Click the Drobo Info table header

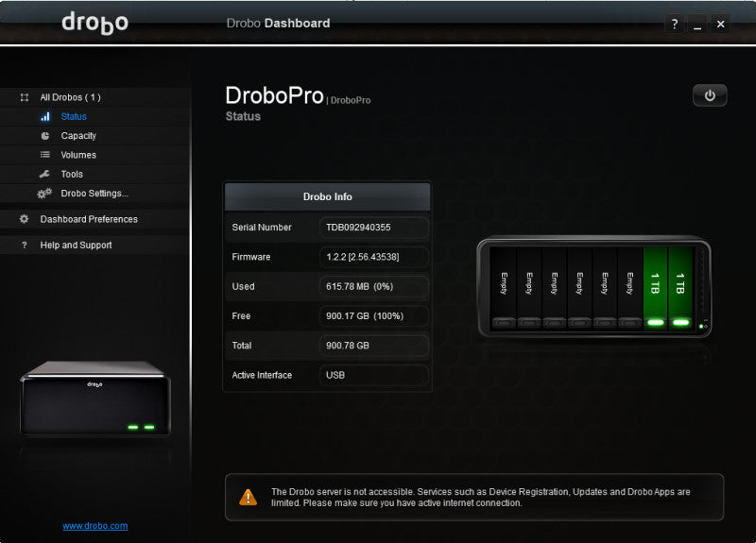(x=327, y=196)
